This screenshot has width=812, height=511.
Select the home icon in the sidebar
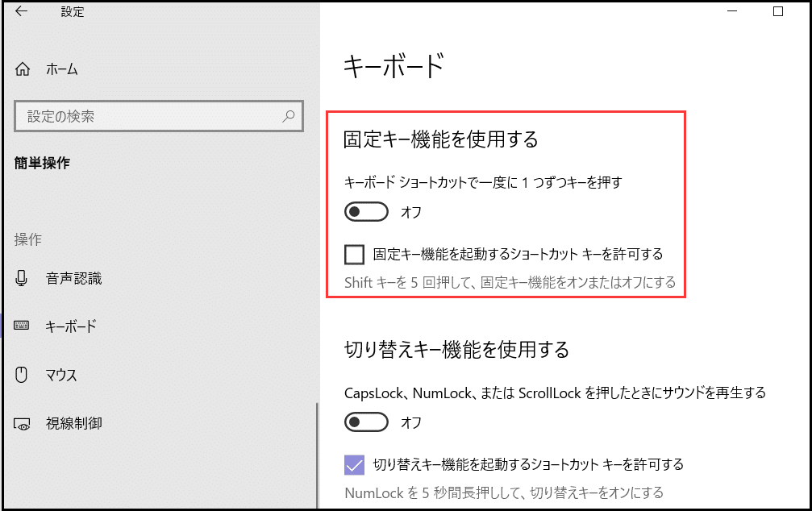pyautogui.click(x=22, y=69)
